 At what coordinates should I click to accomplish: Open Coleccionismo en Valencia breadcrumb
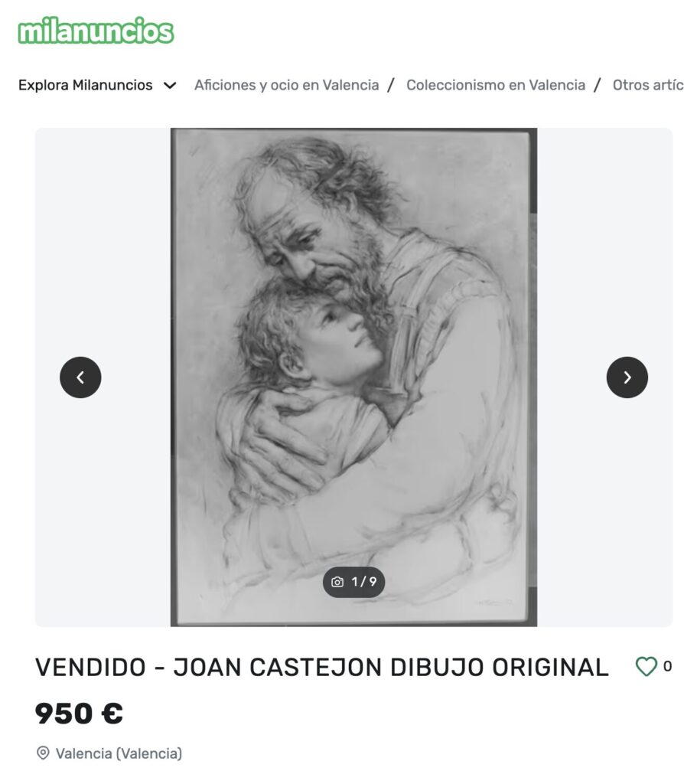coord(496,85)
